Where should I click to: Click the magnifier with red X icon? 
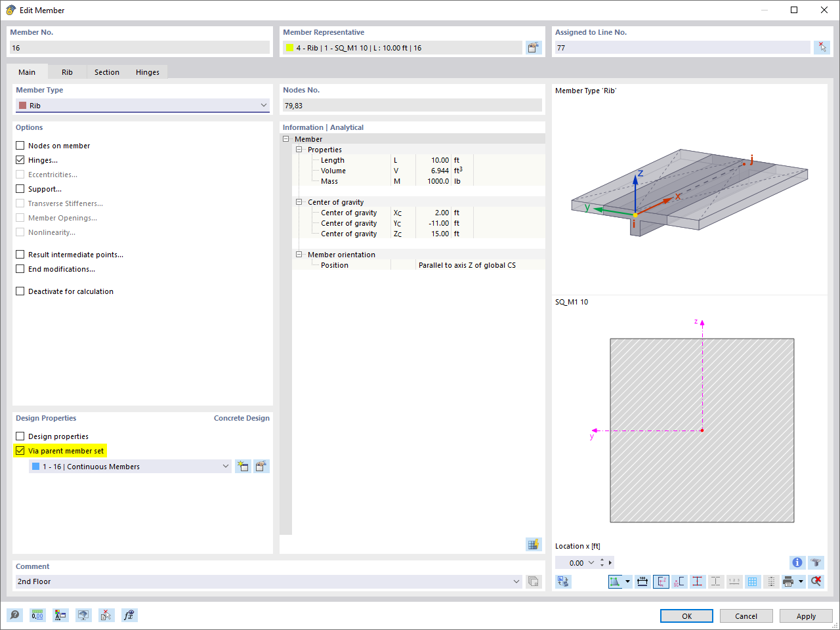pyautogui.click(x=816, y=581)
